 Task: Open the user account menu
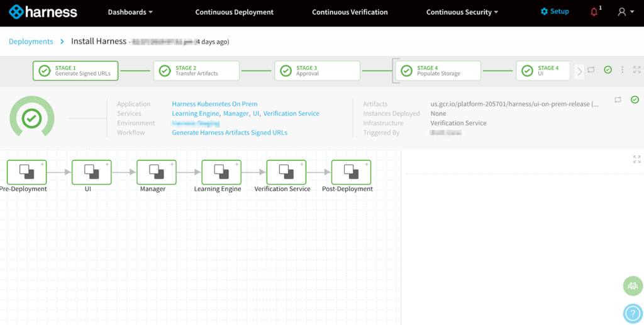pyautogui.click(x=626, y=12)
